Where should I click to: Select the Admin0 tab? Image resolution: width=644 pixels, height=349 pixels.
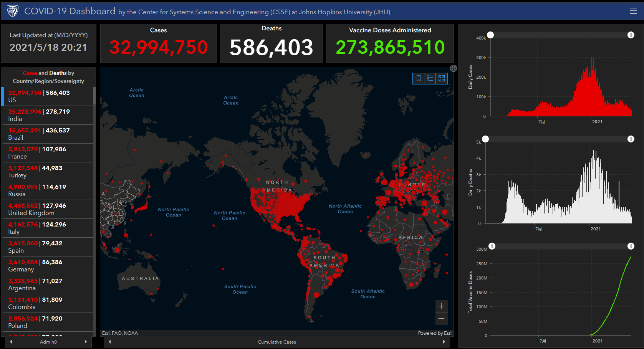(48, 342)
